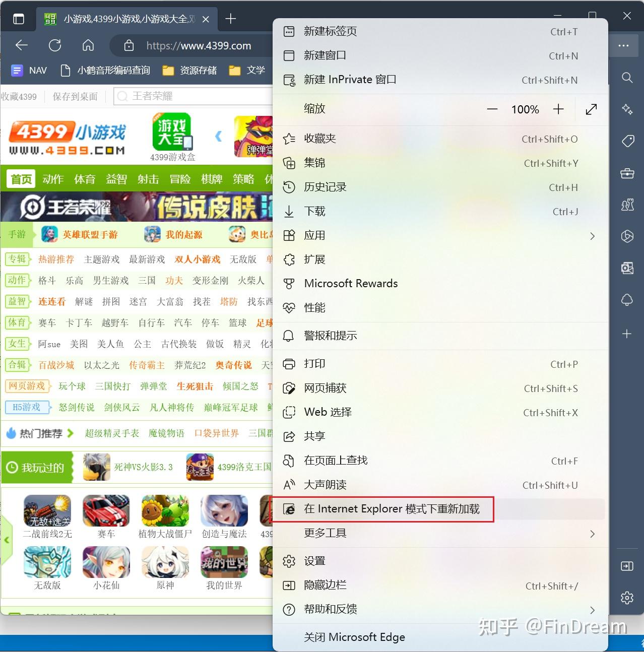This screenshot has height=652, width=644.
Task: Click the browser back arrow
Action: 22,45
